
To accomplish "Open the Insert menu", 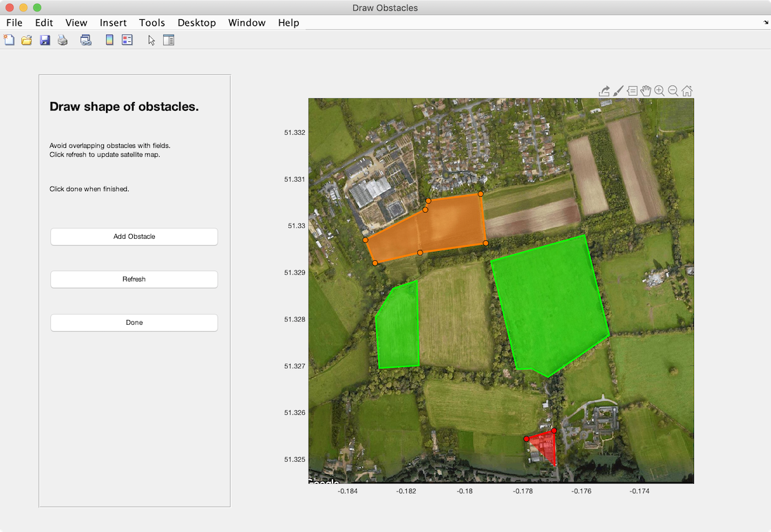I will point(113,23).
